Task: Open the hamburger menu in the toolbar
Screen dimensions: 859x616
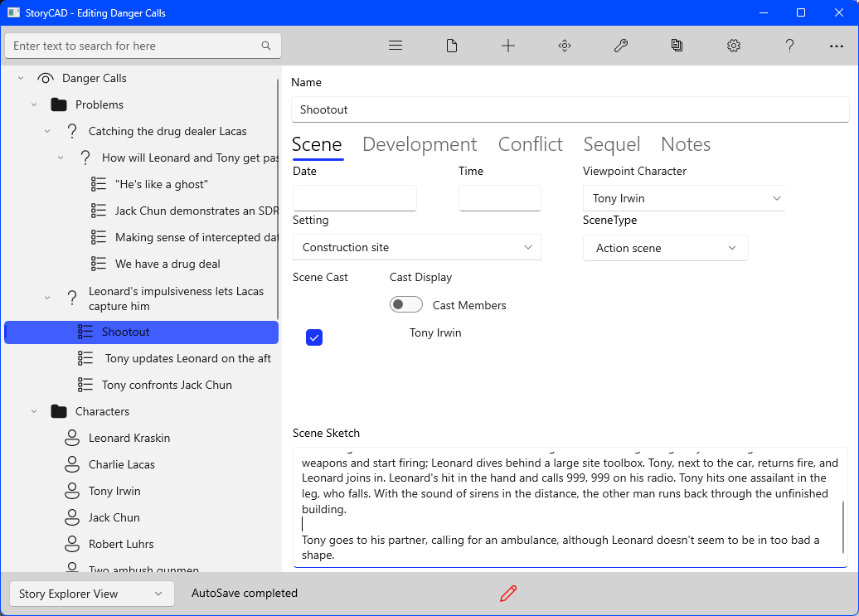Action: point(396,46)
